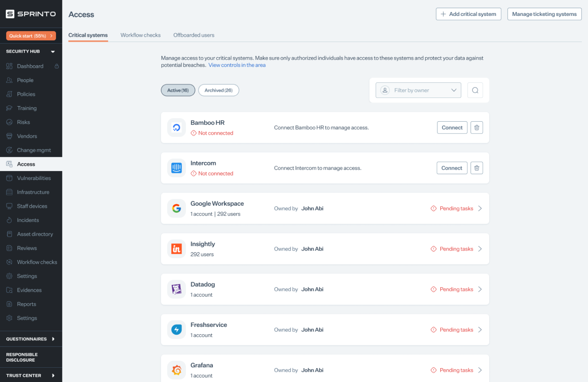Open the first Settings sidebar item
Screen dimensions: 588x382
coord(27,276)
